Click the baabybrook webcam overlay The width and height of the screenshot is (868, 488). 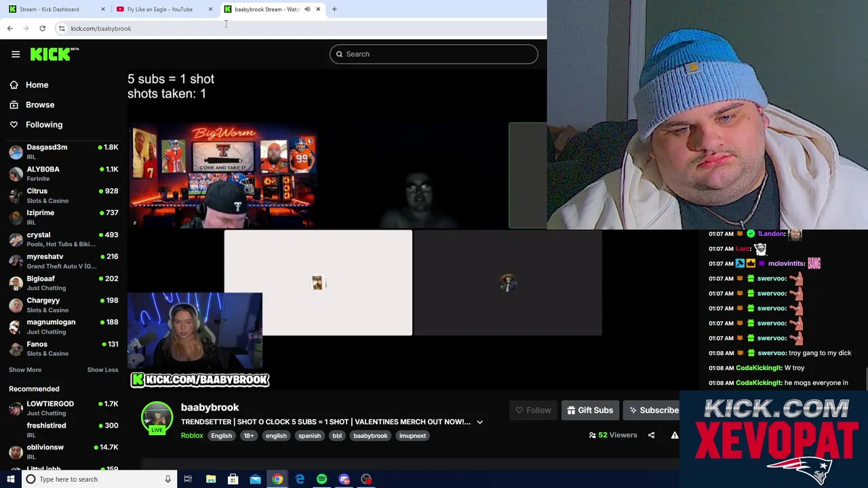195,331
